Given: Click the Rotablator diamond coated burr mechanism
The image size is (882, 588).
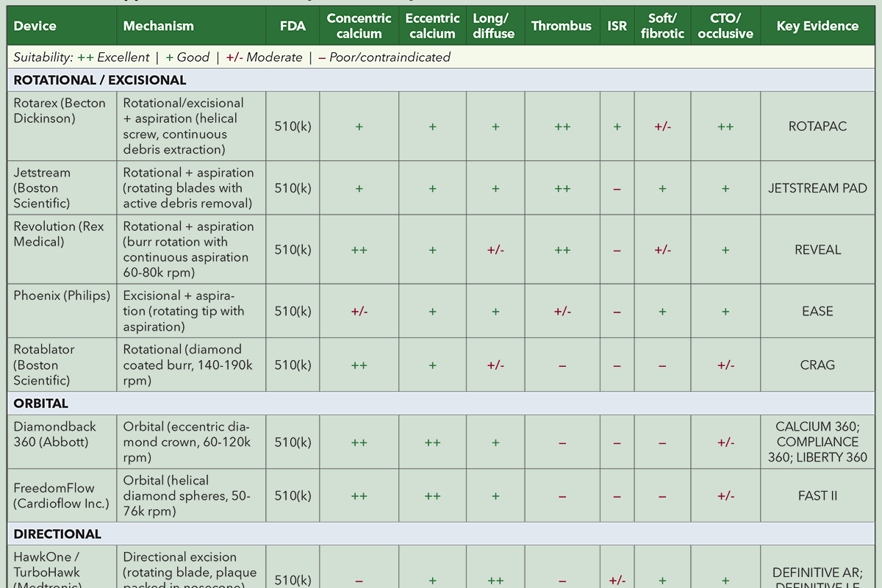Looking at the screenshot, I should coord(191,365).
